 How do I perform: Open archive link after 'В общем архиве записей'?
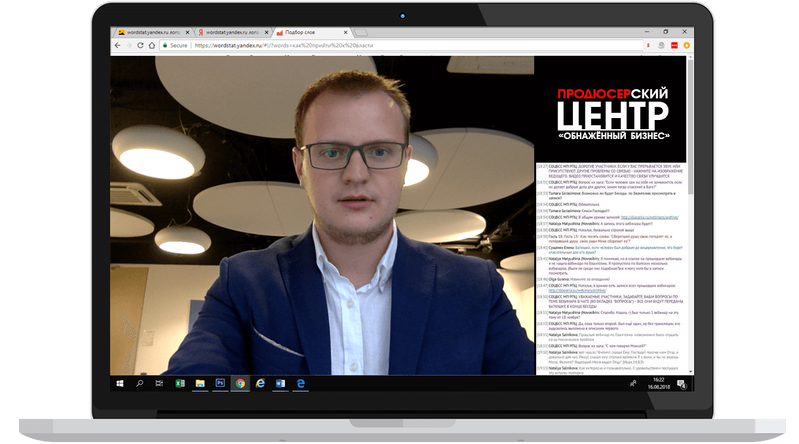coord(650,217)
